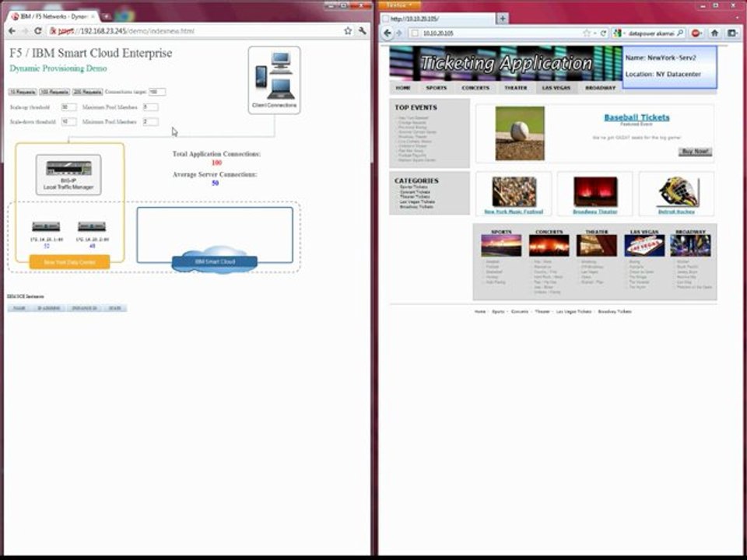Open Chrome's wrench settings menu
The image size is (747, 560).
pos(363,31)
